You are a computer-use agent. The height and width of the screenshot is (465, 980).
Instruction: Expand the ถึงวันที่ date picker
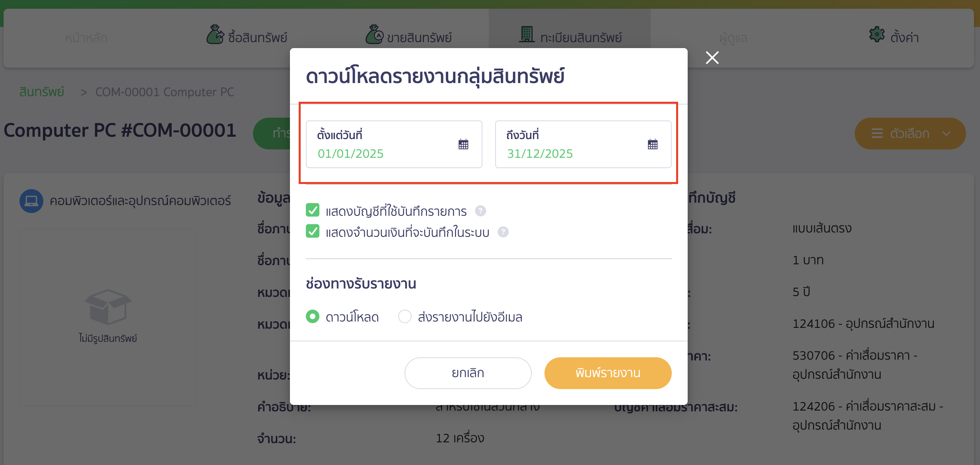tap(583, 144)
